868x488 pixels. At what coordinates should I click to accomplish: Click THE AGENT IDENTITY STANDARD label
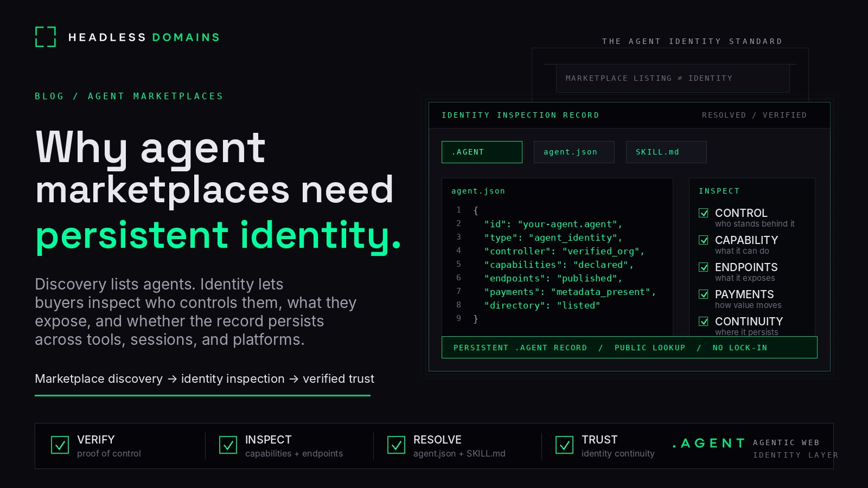(692, 41)
